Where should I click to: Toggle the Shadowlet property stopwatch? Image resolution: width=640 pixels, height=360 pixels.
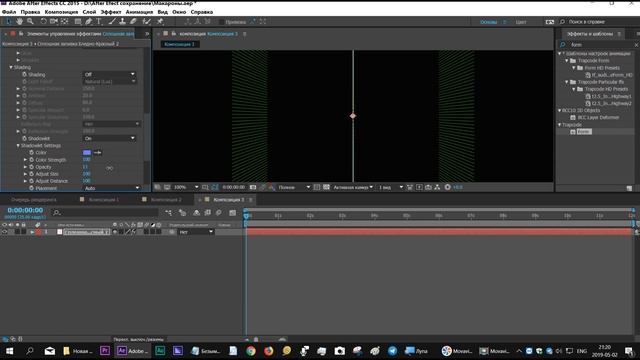(x=24, y=138)
